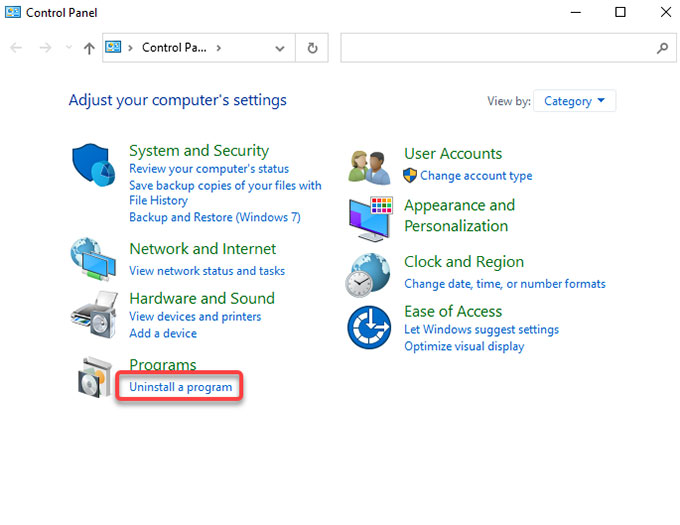Image resolution: width=680 pixels, height=525 pixels.
Task: Refresh the Control Panel view
Action: pos(312,48)
